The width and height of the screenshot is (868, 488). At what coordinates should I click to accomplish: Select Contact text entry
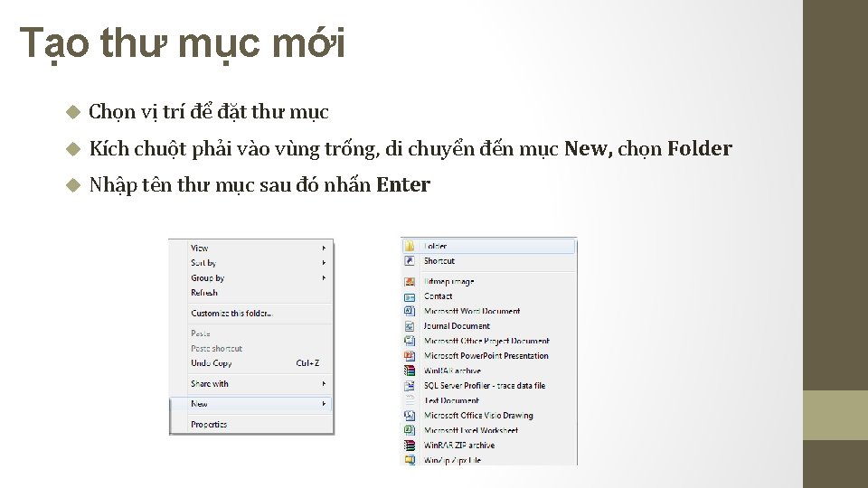point(438,296)
